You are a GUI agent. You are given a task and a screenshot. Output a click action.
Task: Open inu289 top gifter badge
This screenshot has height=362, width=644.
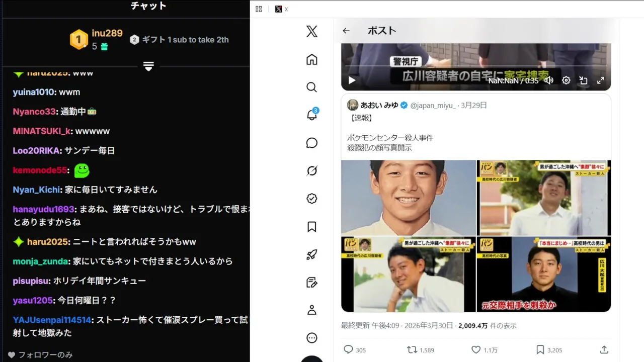pyautogui.click(x=78, y=39)
